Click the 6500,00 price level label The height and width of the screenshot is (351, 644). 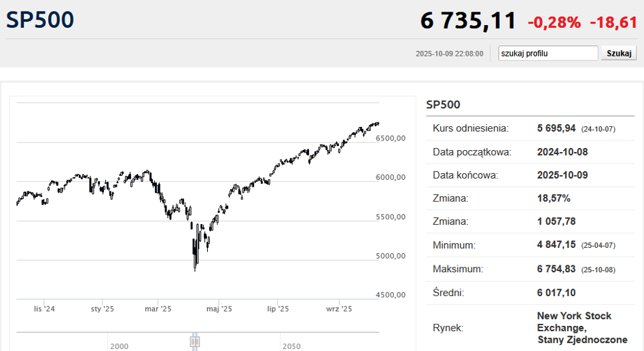coord(390,138)
